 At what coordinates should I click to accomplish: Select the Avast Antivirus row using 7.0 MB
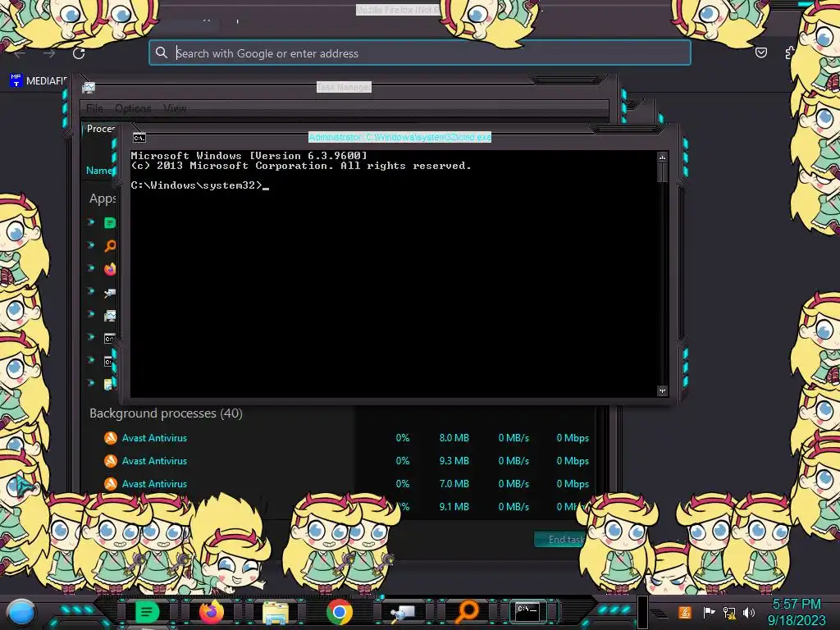pyautogui.click(x=340, y=484)
